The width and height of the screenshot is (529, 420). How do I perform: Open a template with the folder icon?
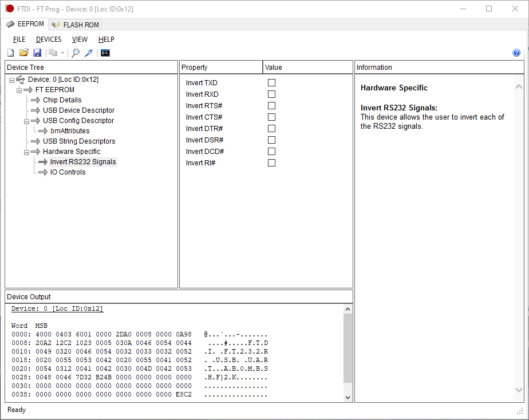[x=24, y=53]
